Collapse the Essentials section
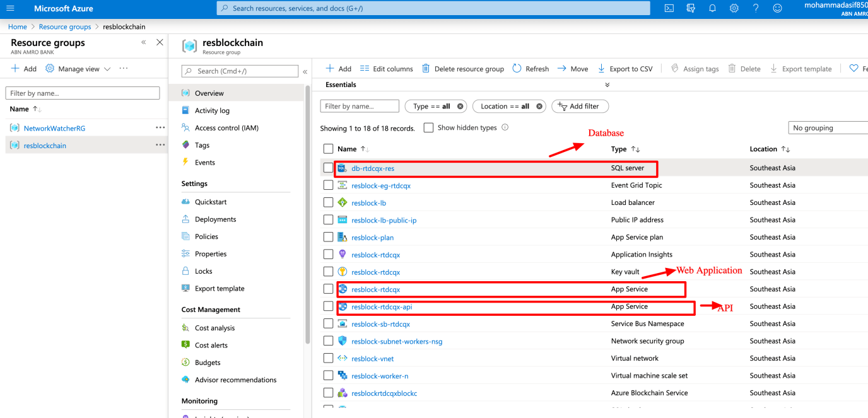The width and height of the screenshot is (868, 418). pyautogui.click(x=607, y=84)
